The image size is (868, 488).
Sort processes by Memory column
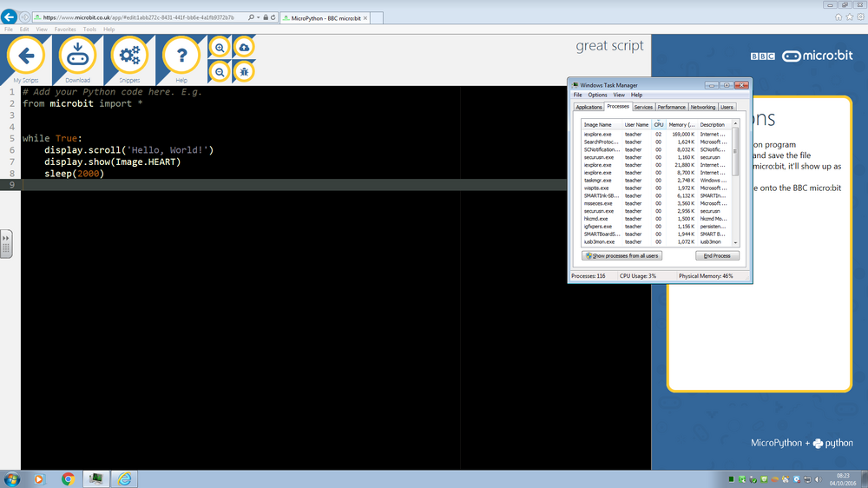pos(681,125)
